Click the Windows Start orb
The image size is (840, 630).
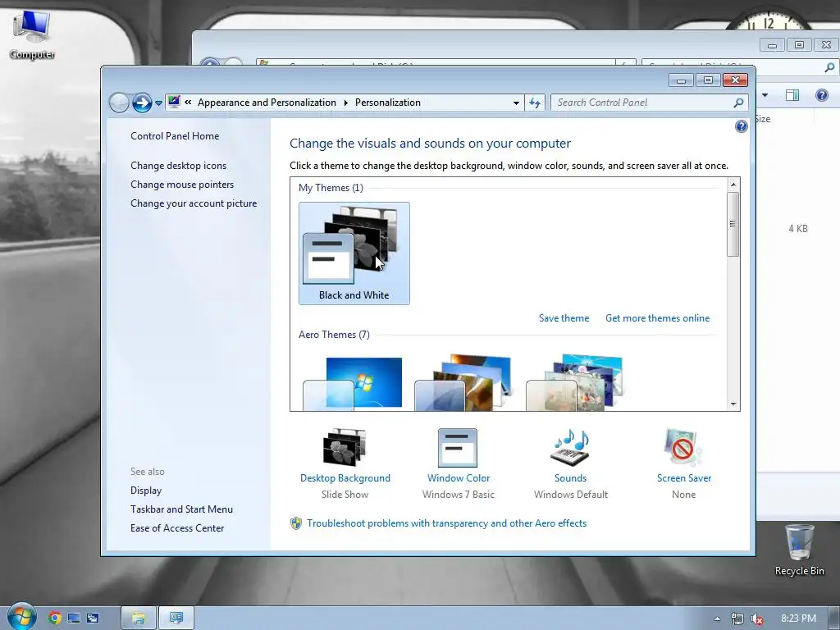(x=21, y=617)
